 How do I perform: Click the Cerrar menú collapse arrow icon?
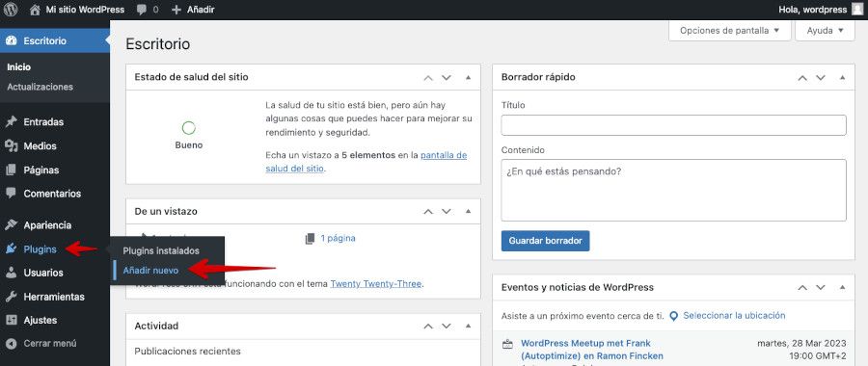tap(11, 343)
